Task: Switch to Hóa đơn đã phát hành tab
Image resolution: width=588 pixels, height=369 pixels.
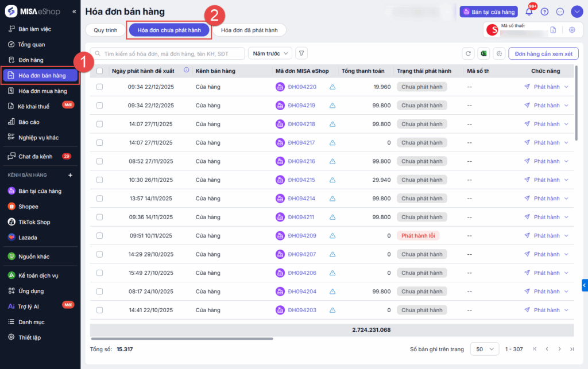Action: pos(249,30)
